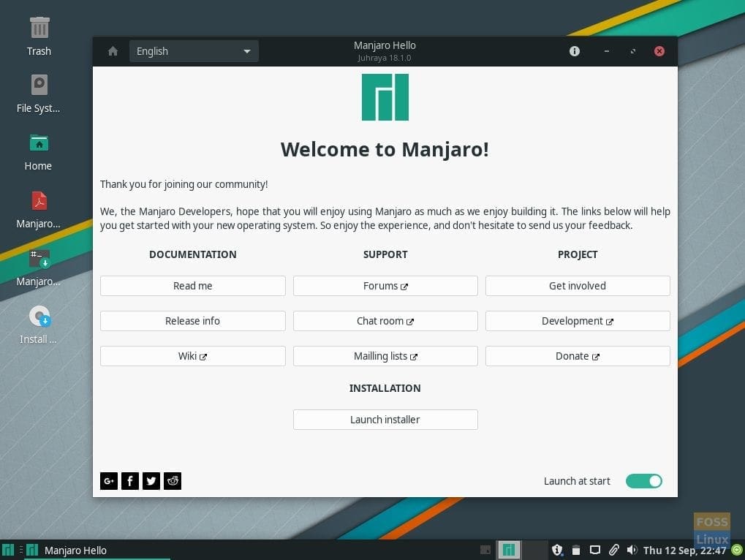
Task: Click the Get involved button
Action: click(x=578, y=286)
